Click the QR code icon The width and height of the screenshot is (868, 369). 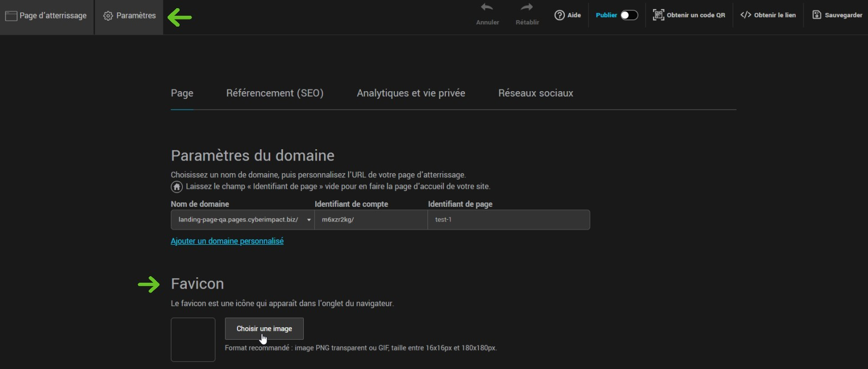tap(658, 15)
